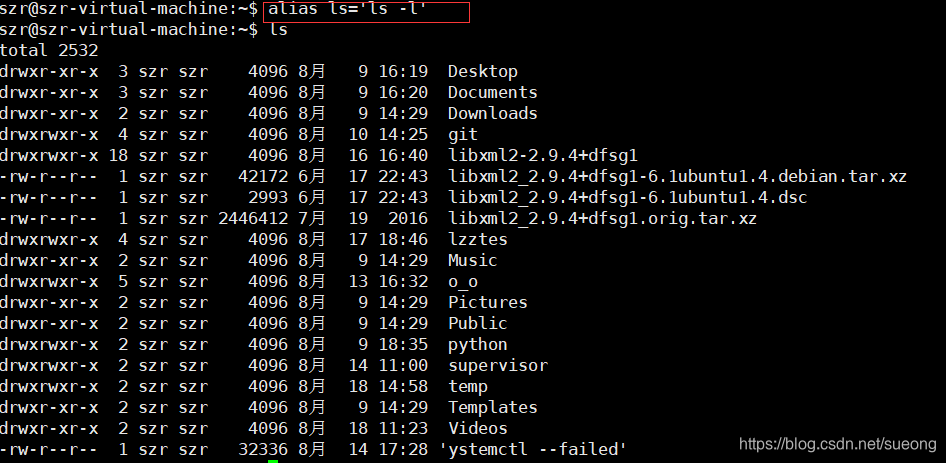Select the debian.tar.xz file name
The width and height of the screenshot is (946, 463).
point(678,177)
